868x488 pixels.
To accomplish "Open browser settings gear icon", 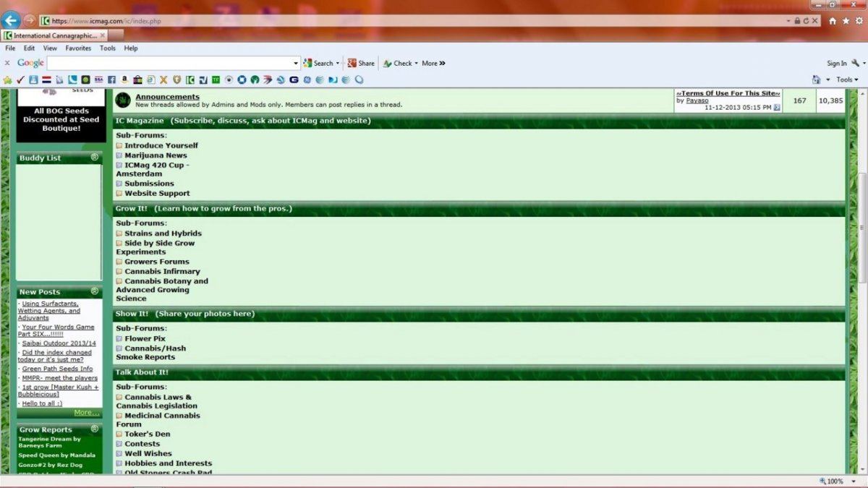I will [859, 21].
